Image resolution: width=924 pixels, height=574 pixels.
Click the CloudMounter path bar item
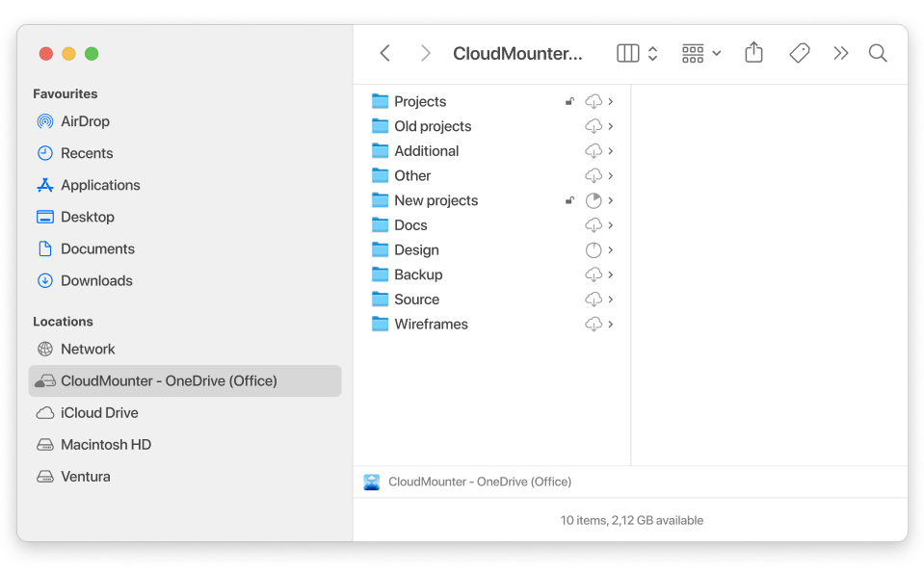pyautogui.click(x=468, y=483)
